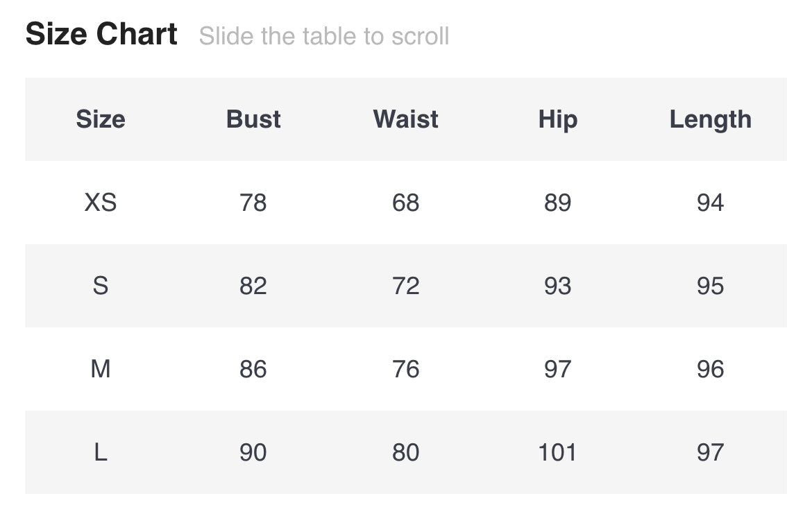Click the XS length value 94
Viewport: 812px width, 514px height.
tap(710, 203)
